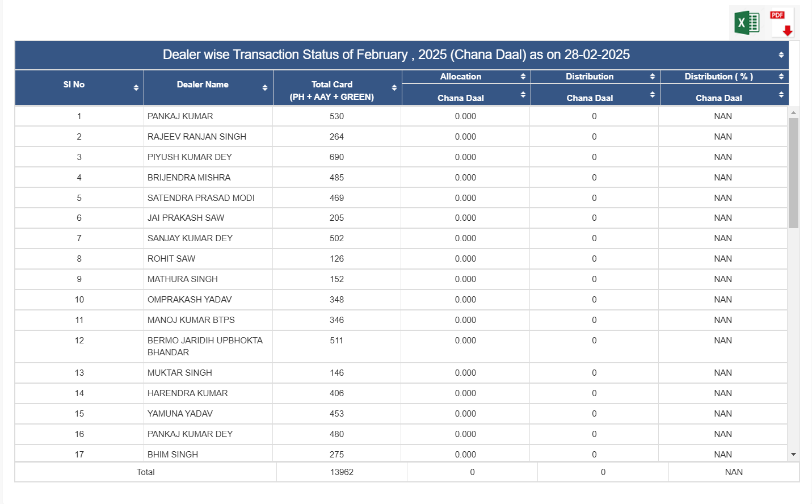Click the vertical scrollbar thumb
812x504 pixels.
pyautogui.click(x=793, y=173)
